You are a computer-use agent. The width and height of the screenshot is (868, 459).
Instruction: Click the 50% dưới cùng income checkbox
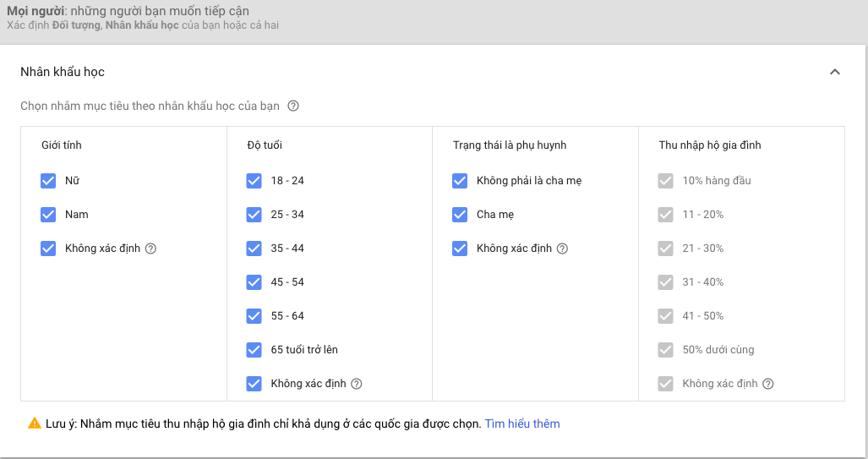tap(665, 350)
